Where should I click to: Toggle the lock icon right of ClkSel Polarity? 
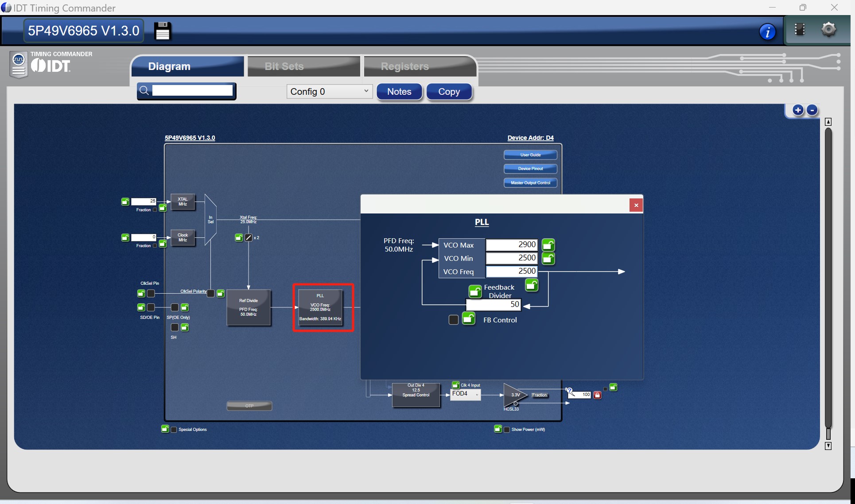pos(221,293)
